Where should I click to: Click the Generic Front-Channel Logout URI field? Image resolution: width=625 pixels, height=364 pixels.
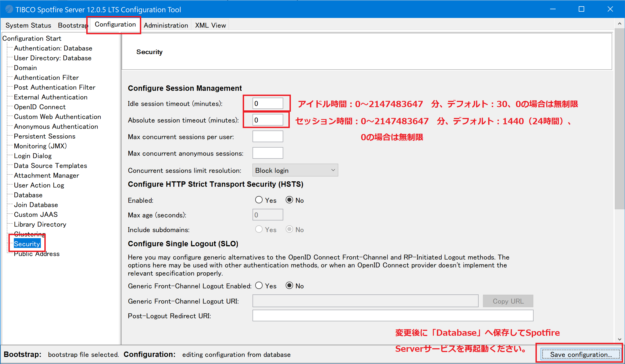coord(365,301)
